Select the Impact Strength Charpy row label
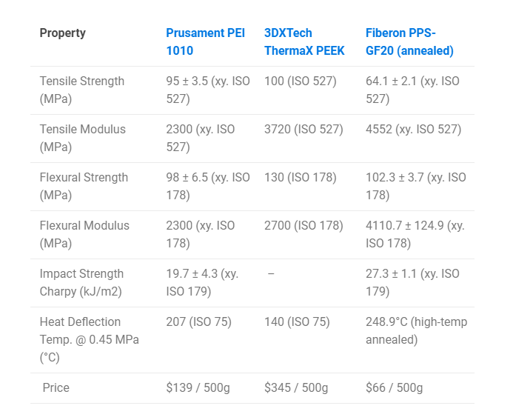Image resolution: width=513 pixels, height=420 pixels. pos(81,282)
